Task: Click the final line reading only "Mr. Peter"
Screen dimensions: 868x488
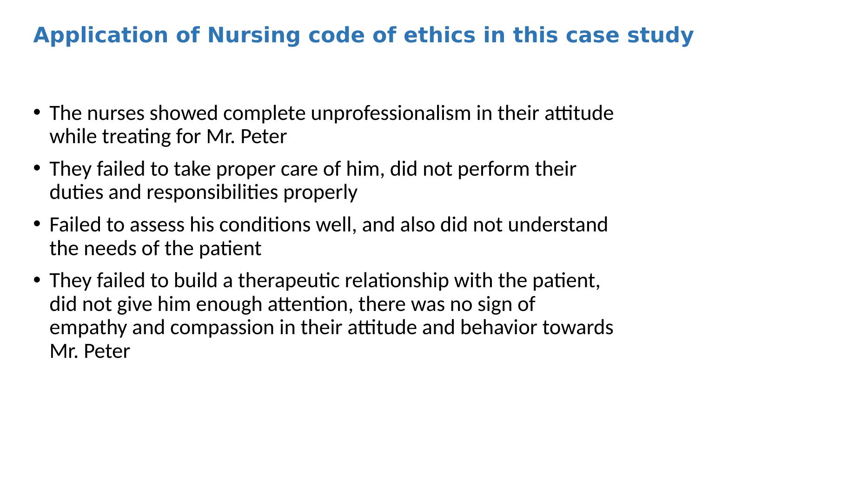Action: point(90,351)
